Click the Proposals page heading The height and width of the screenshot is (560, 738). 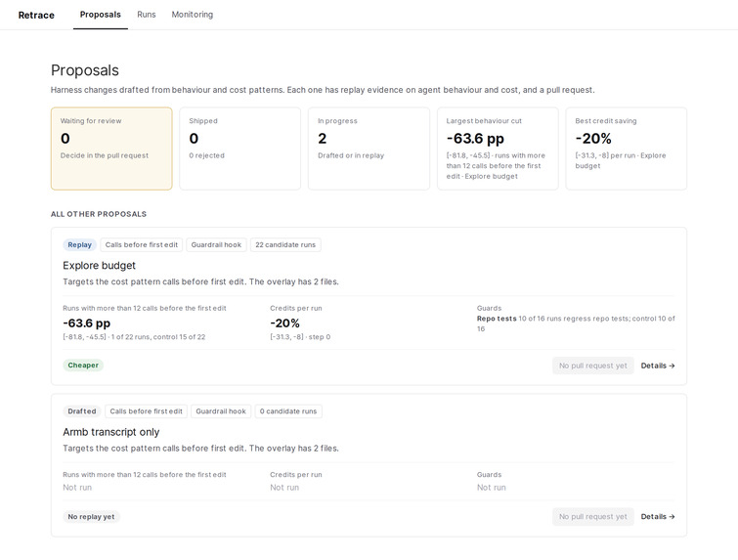[x=85, y=70]
